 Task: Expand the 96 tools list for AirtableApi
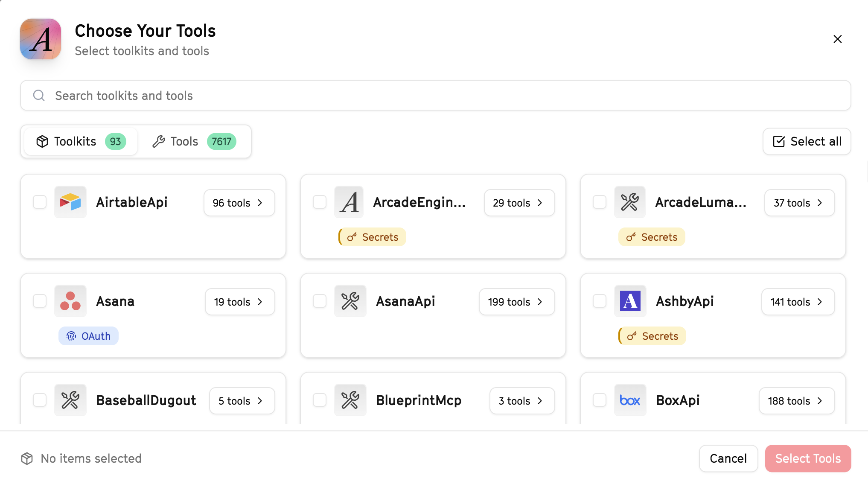[239, 203]
